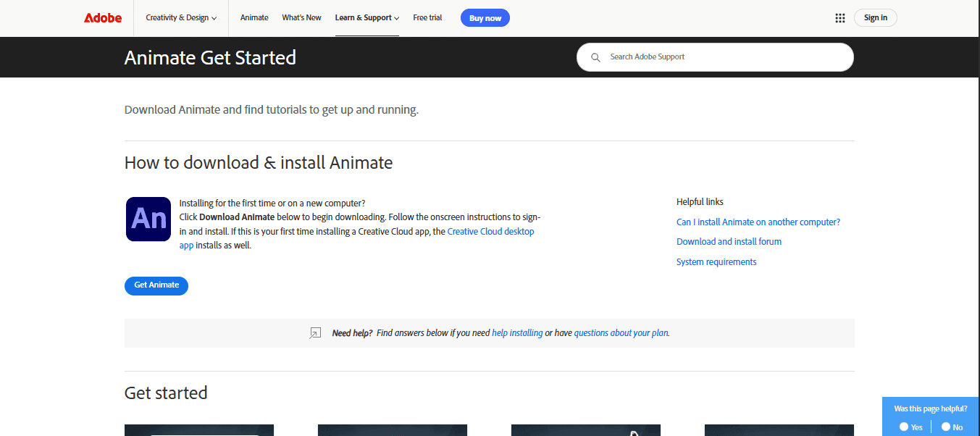Open the What's New nav item
Image resolution: width=980 pixels, height=436 pixels.
[301, 18]
